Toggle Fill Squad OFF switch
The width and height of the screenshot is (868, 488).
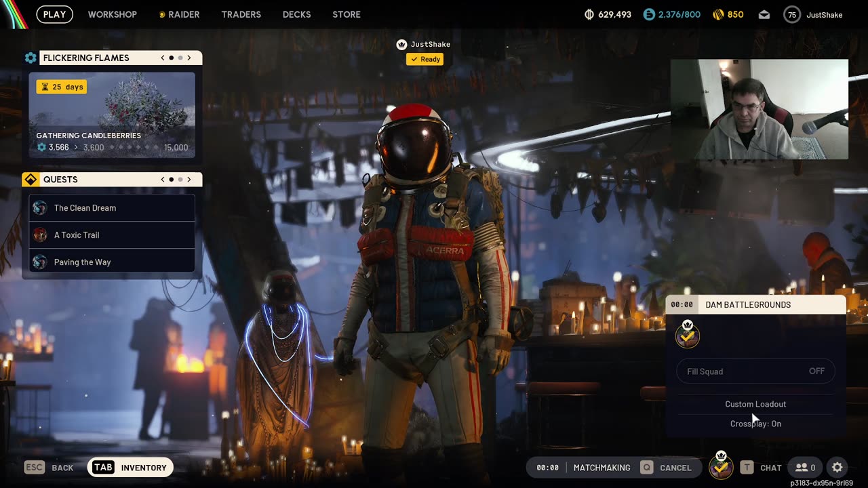point(756,371)
